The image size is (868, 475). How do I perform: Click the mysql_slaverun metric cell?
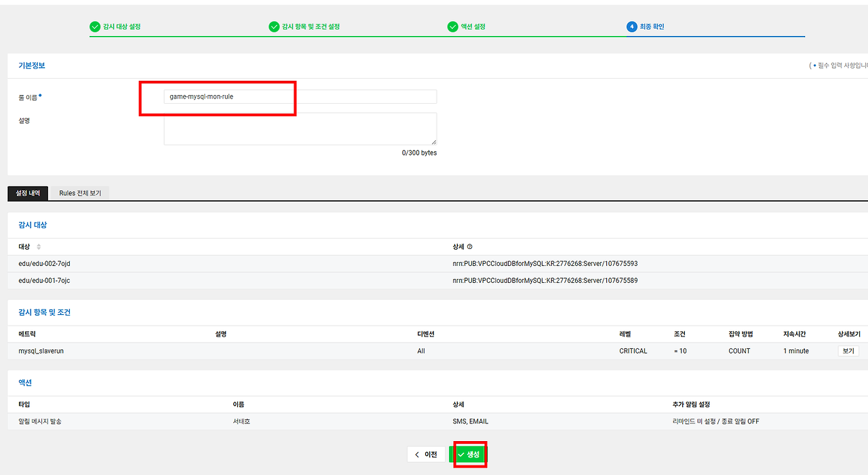click(41, 351)
